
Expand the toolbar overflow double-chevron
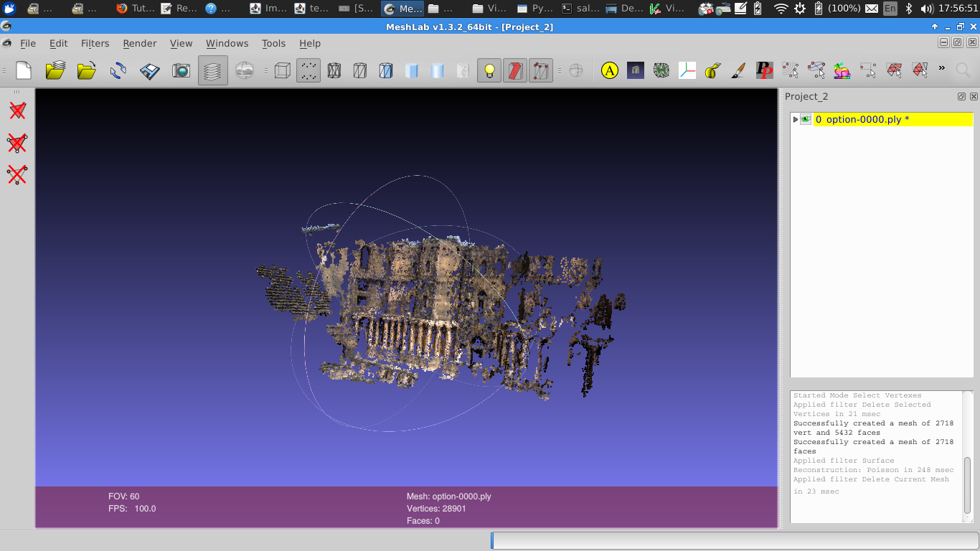pyautogui.click(x=942, y=69)
